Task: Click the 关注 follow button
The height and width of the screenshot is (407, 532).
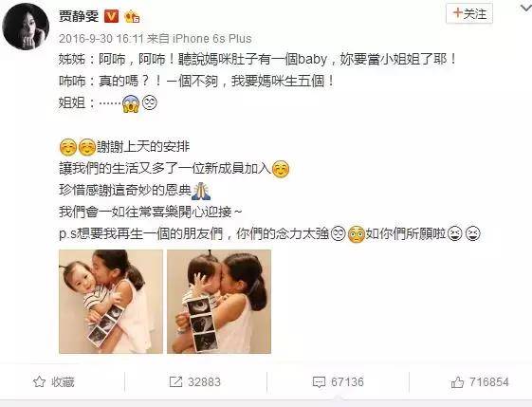Action: coord(469,13)
